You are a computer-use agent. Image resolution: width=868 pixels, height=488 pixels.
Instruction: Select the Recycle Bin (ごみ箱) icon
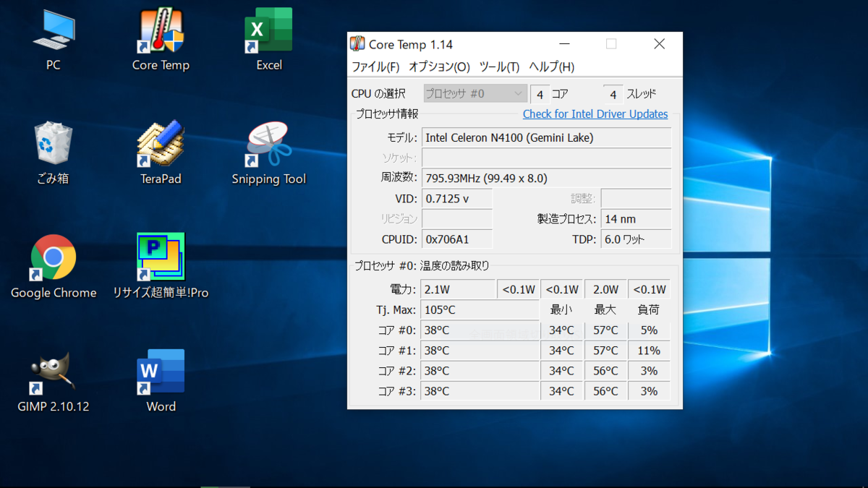53,153
